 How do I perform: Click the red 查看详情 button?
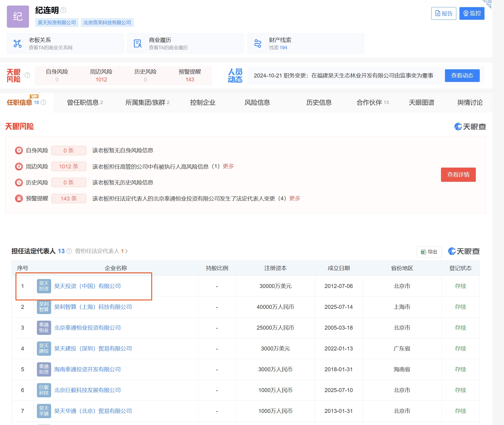(458, 175)
